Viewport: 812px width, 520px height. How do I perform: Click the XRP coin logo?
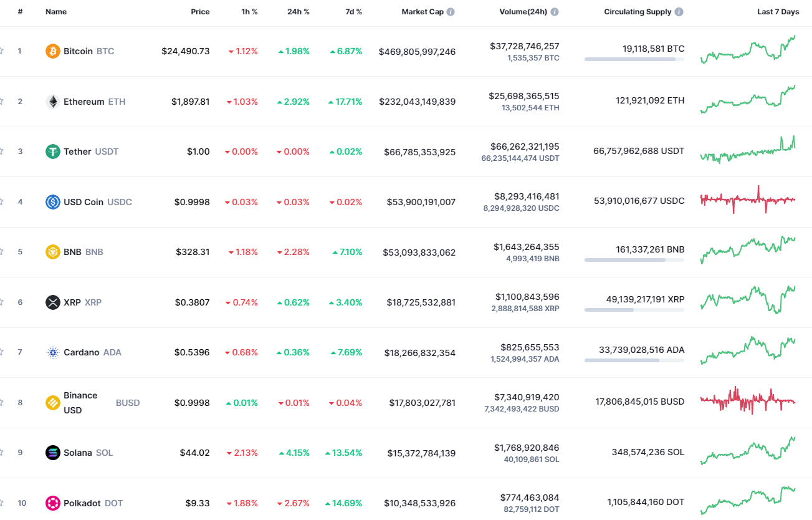(x=52, y=302)
